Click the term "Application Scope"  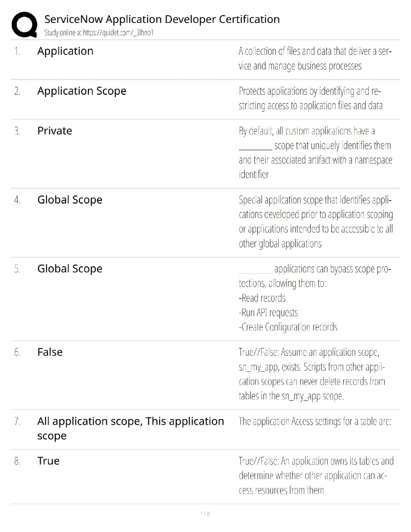pos(82,91)
